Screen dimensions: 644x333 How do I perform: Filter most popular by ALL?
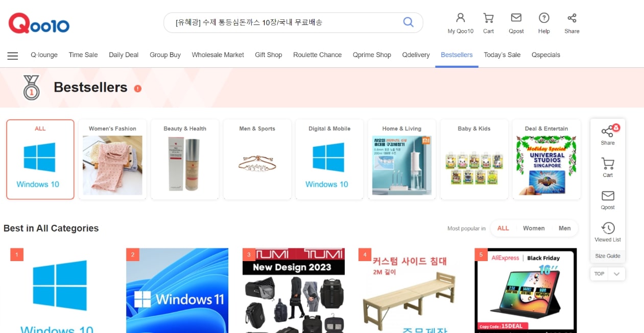(503, 228)
